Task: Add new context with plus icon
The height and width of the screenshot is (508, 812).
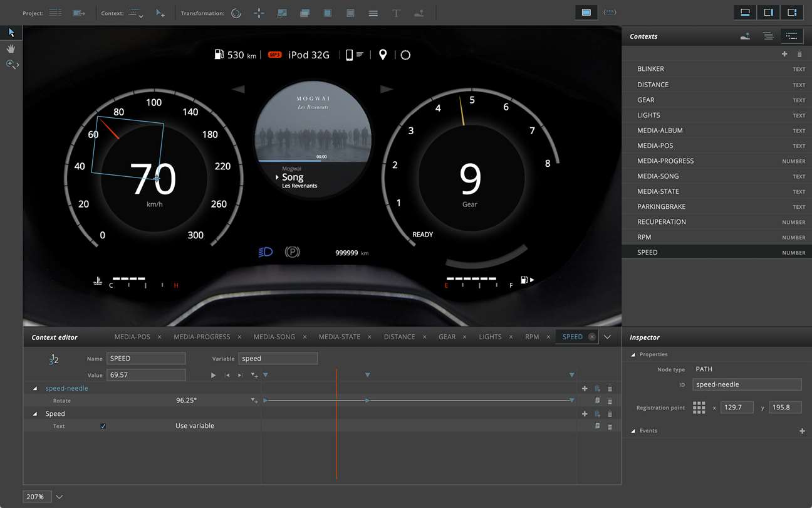Action: pos(784,55)
